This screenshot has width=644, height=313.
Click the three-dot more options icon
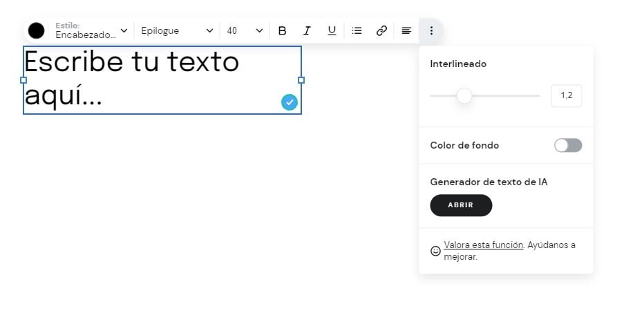431,30
